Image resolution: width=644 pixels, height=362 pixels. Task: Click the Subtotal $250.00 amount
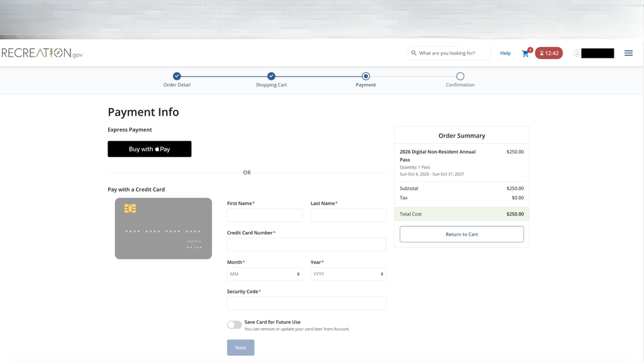[x=515, y=189]
